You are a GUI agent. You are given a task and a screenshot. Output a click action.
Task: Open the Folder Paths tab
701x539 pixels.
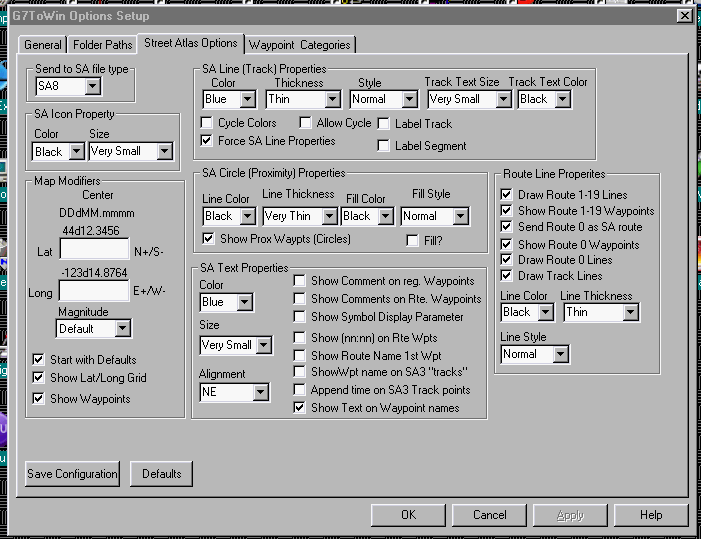coord(101,45)
